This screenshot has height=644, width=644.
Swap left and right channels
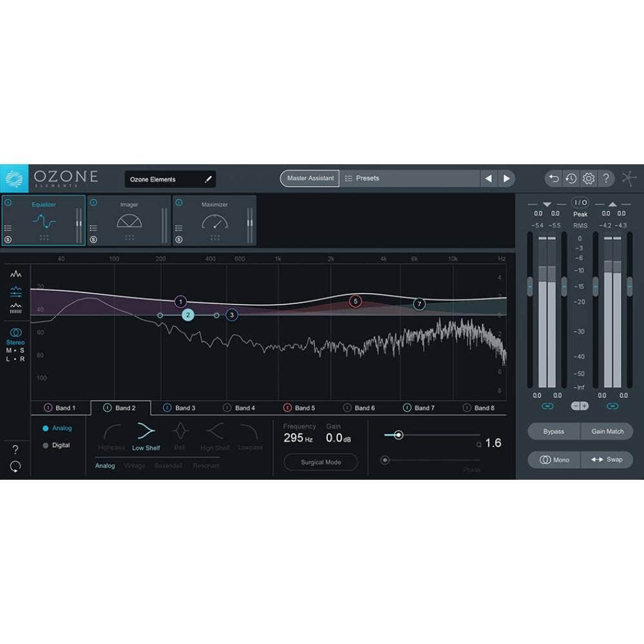pos(607,460)
